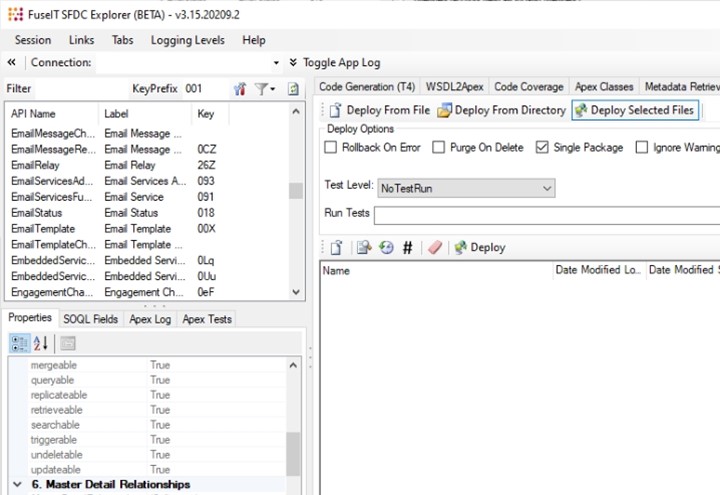Click the Alphabetical sort A-Z icon
Screen dimensions: 720x495
41,343
